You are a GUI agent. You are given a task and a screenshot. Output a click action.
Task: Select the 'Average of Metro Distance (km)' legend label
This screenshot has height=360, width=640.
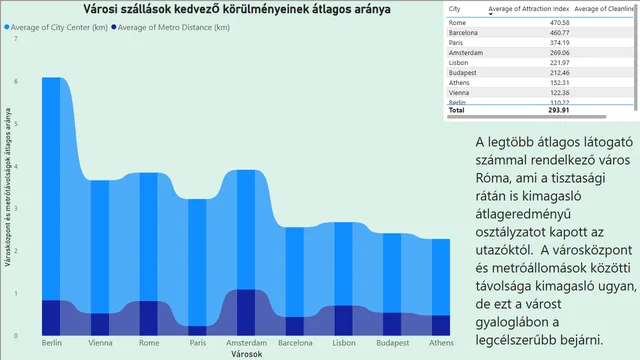pos(174,27)
